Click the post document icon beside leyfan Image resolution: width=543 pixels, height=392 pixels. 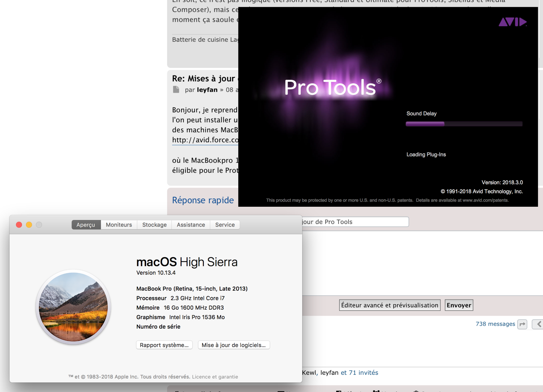tap(176, 90)
